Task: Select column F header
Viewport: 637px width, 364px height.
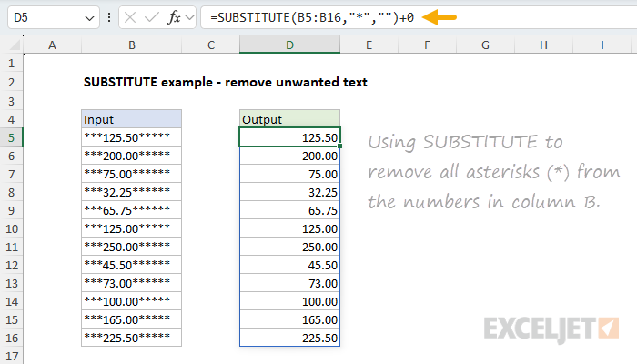Action: click(x=427, y=45)
